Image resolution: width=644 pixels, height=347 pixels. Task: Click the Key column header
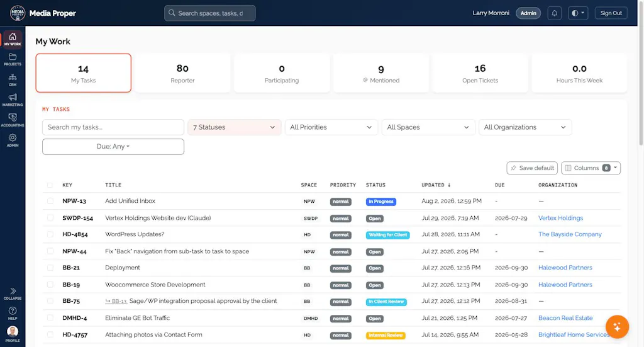(x=67, y=185)
